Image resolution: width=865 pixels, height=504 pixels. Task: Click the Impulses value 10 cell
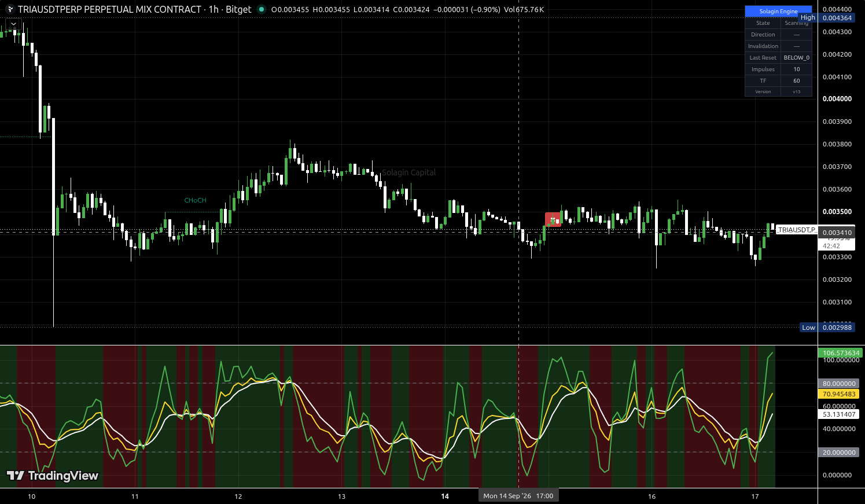click(797, 69)
